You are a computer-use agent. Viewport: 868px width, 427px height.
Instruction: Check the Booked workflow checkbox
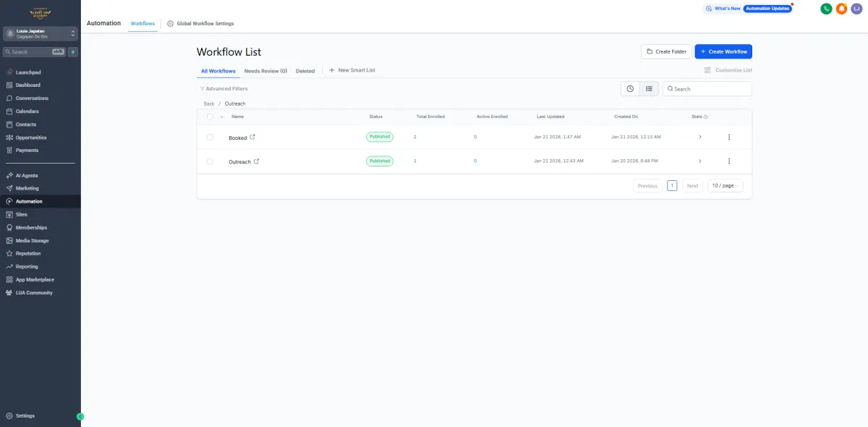coord(210,138)
